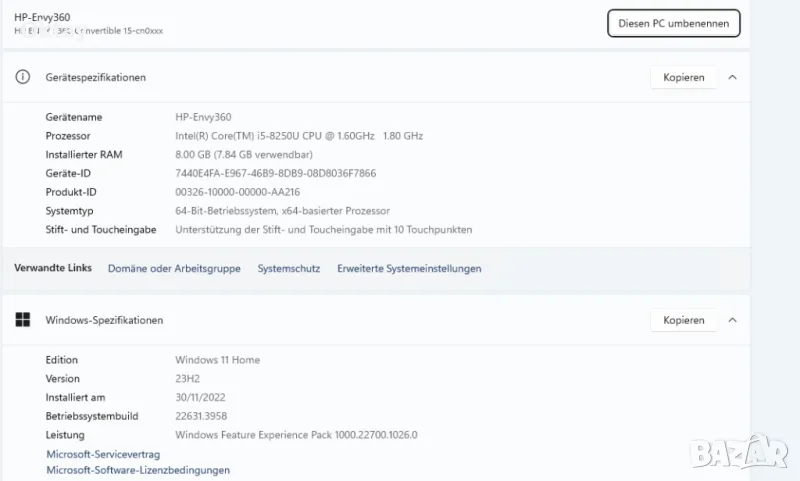Open Erweiterte Systemeinstellungen
The width and height of the screenshot is (800, 481).
pyautogui.click(x=409, y=268)
